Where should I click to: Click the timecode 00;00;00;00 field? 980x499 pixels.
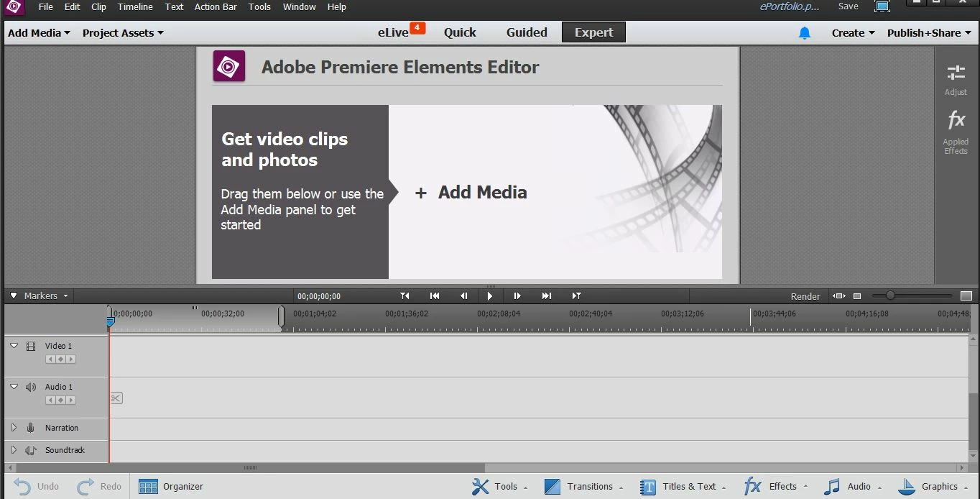click(319, 296)
